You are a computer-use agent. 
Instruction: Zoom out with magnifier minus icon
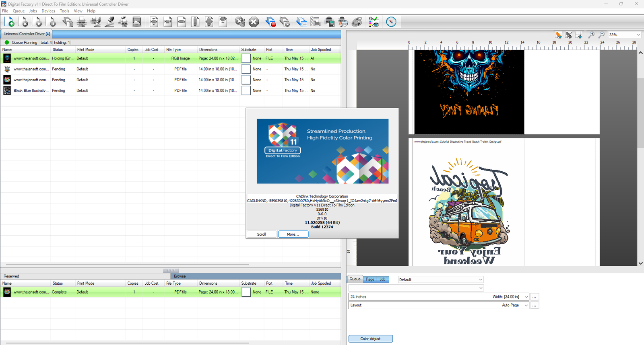pos(601,35)
